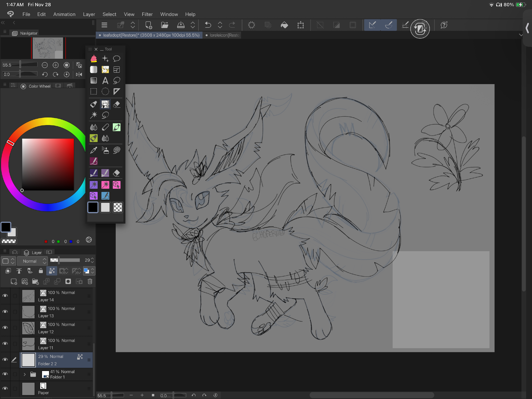Expand Folder 1 in layer list

point(24,374)
